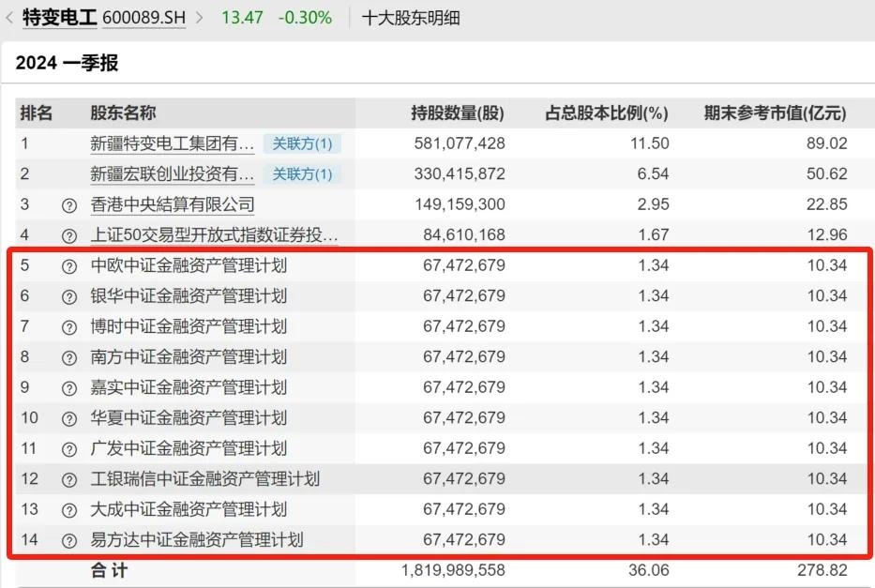This screenshot has height=588, width=875.
Task: Click help icon beside 博时中证金融资产管理计划
Action: pos(69,327)
